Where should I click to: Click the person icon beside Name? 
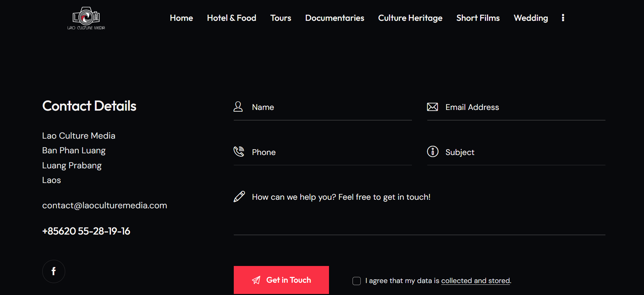[x=238, y=107]
